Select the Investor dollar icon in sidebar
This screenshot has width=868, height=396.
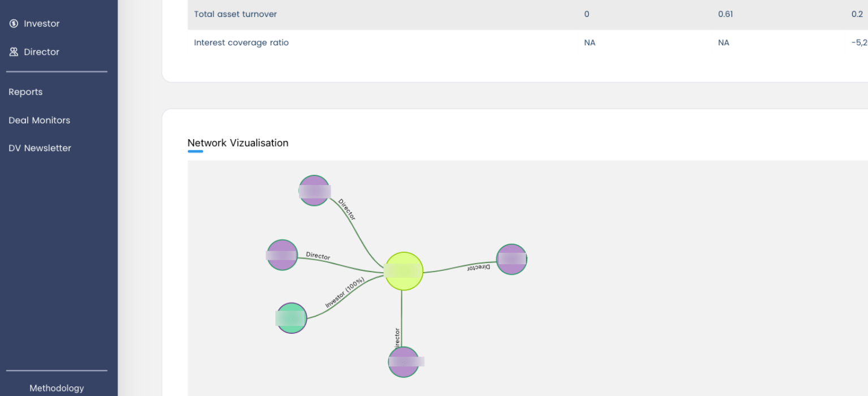click(14, 23)
